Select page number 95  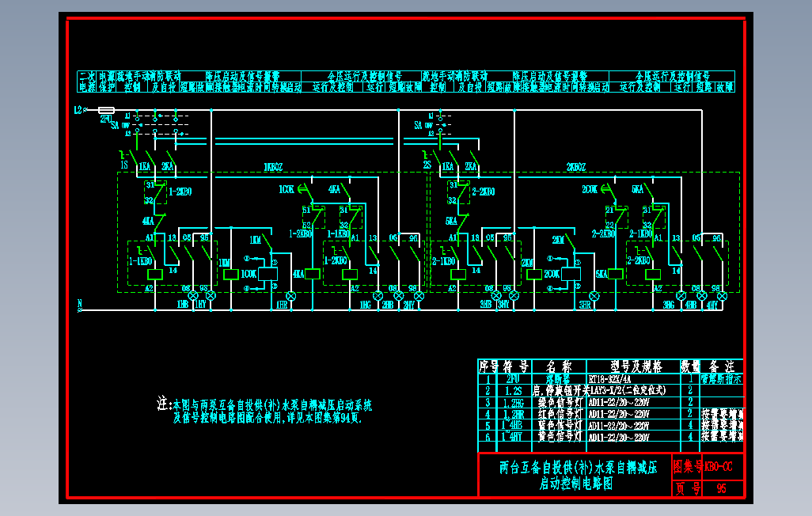(721, 488)
